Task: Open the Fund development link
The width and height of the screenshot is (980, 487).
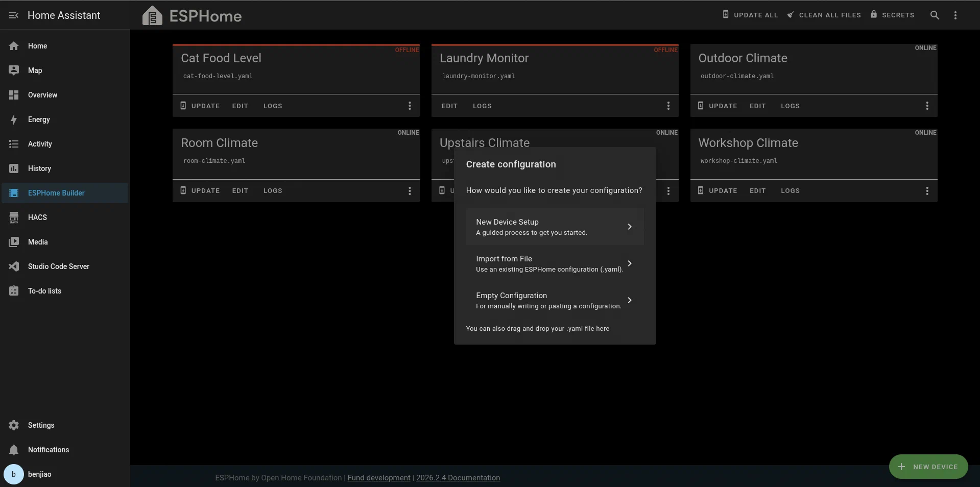Action: (379, 478)
